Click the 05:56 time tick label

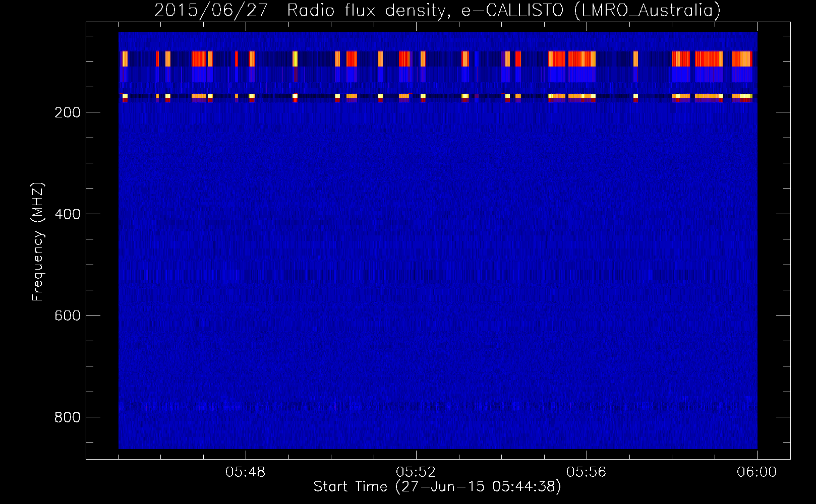click(587, 472)
